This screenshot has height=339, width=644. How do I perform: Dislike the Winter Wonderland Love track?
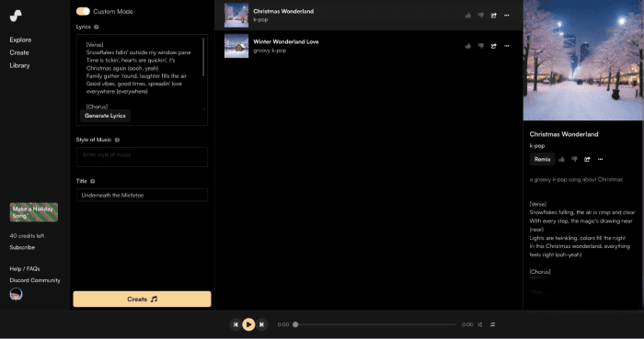[481, 46]
